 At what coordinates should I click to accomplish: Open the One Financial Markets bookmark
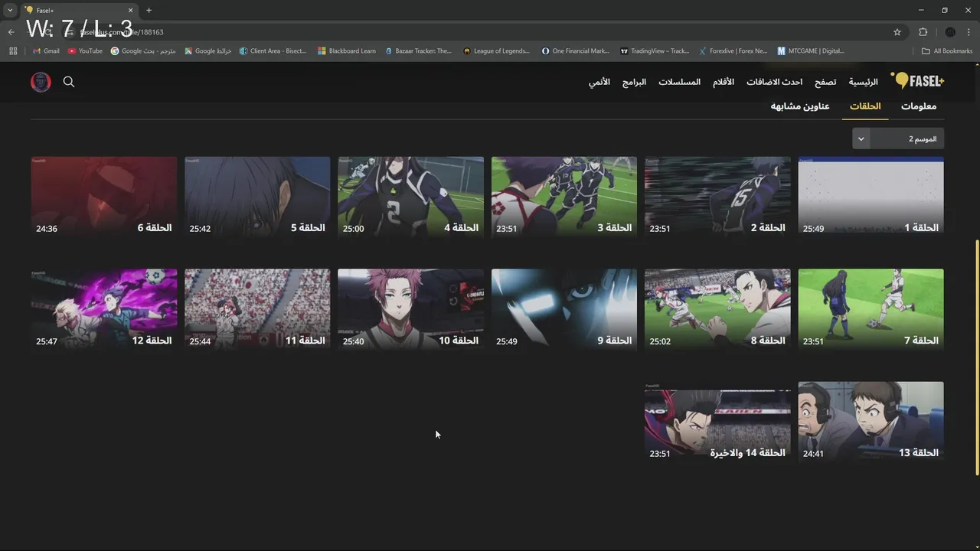pyautogui.click(x=575, y=51)
